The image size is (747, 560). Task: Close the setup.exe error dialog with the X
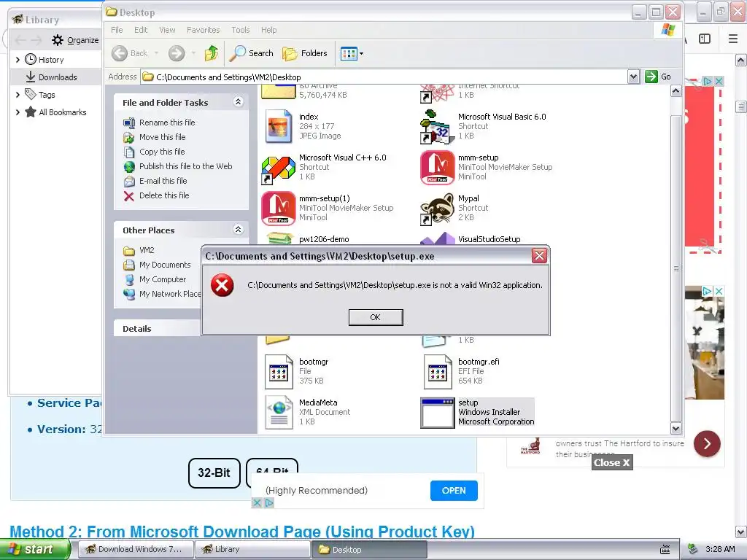click(539, 256)
